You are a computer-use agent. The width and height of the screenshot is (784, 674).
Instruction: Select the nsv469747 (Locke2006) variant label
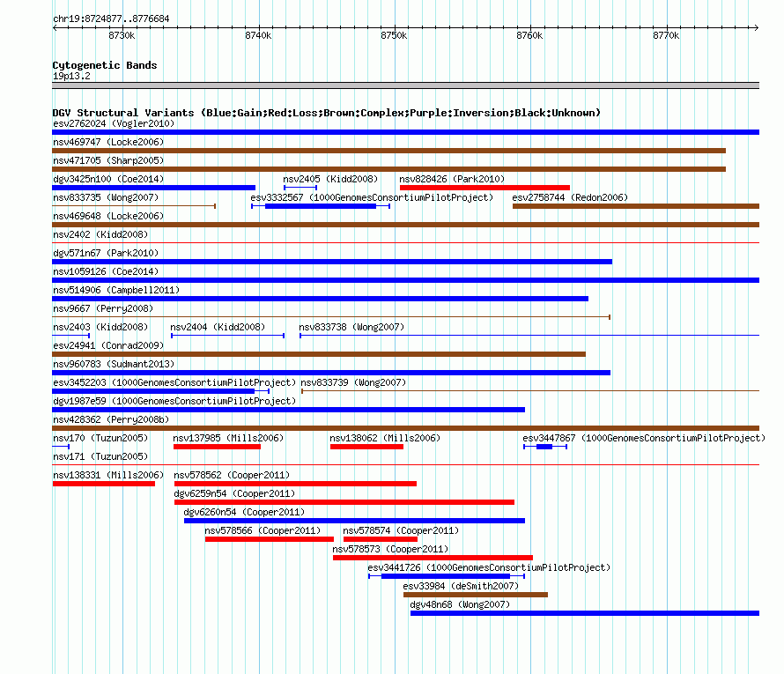(x=108, y=142)
